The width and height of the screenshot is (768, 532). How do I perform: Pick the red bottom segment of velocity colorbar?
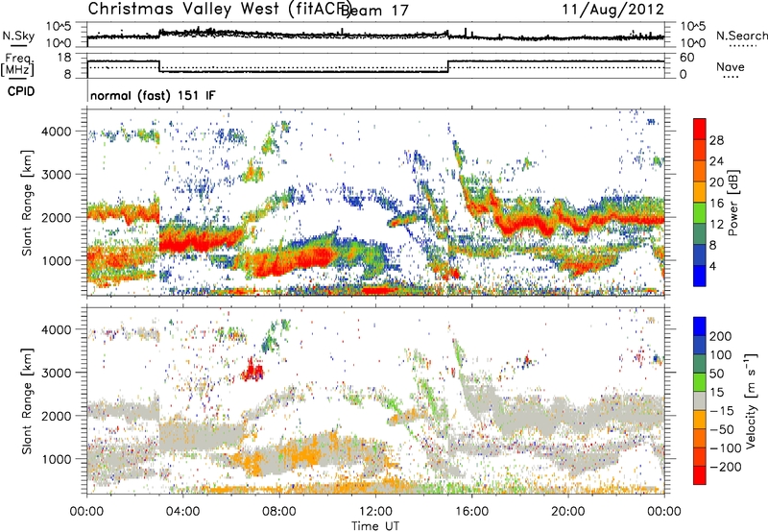tap(700, 475)
